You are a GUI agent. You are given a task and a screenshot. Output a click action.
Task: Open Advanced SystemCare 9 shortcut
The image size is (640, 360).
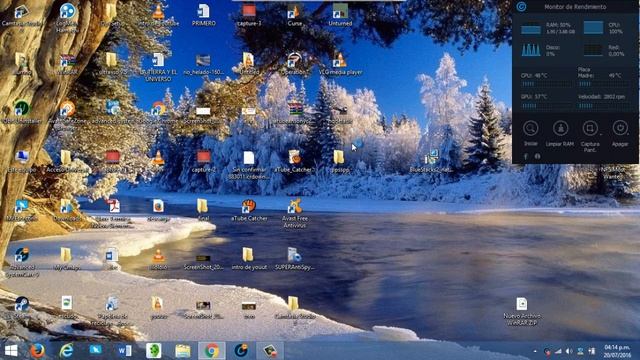pos(22,262)
